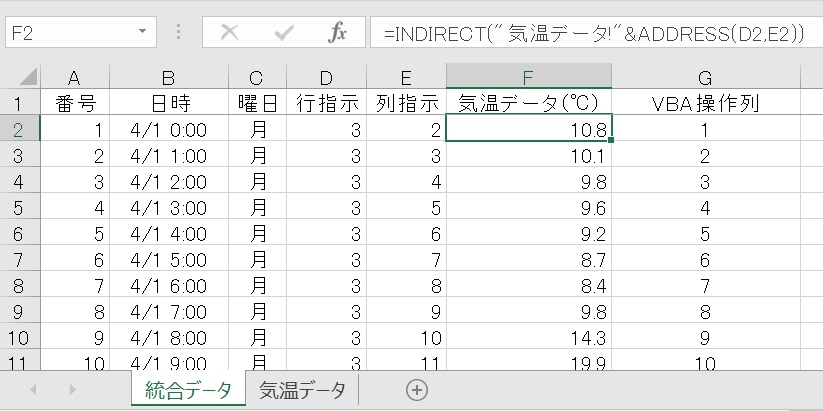Select the cell containing 9.6
The height and width of the screenshot is (411, 823).
click(x=529, y=207)
